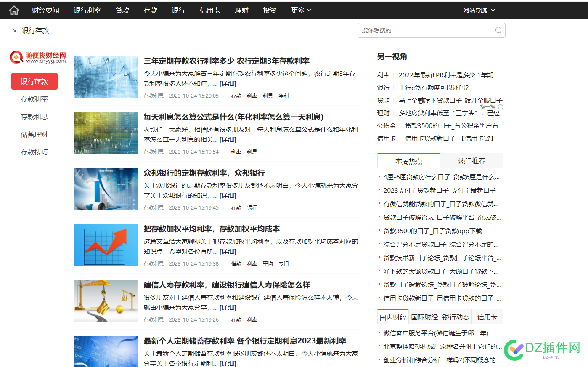This screenshot has height=367, width=588.
Task: Open 存款利率 in the sidebar
Action: (x=34, y=99)
